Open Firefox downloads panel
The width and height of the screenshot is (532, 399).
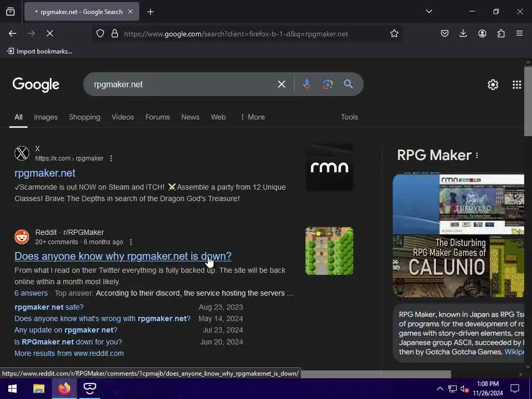pos(463,33)
